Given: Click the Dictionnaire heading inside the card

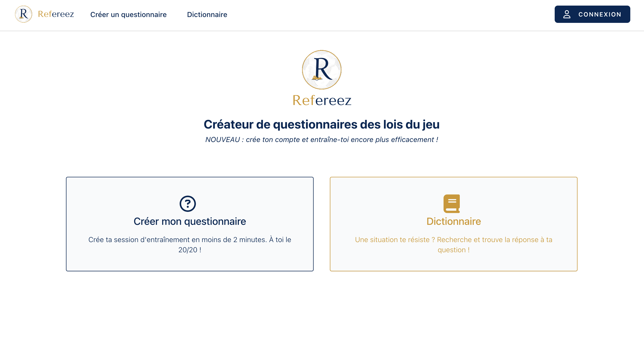Looking at the screenshot, I should click(453, 221).
